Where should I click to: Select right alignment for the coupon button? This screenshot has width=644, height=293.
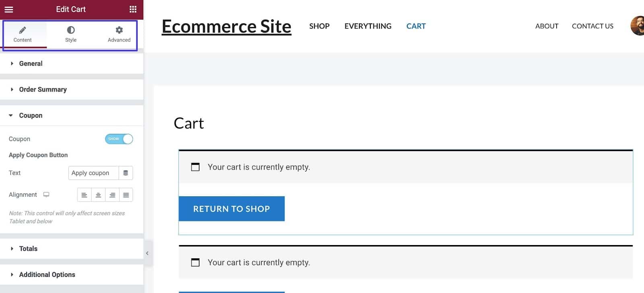coord(112,195)
